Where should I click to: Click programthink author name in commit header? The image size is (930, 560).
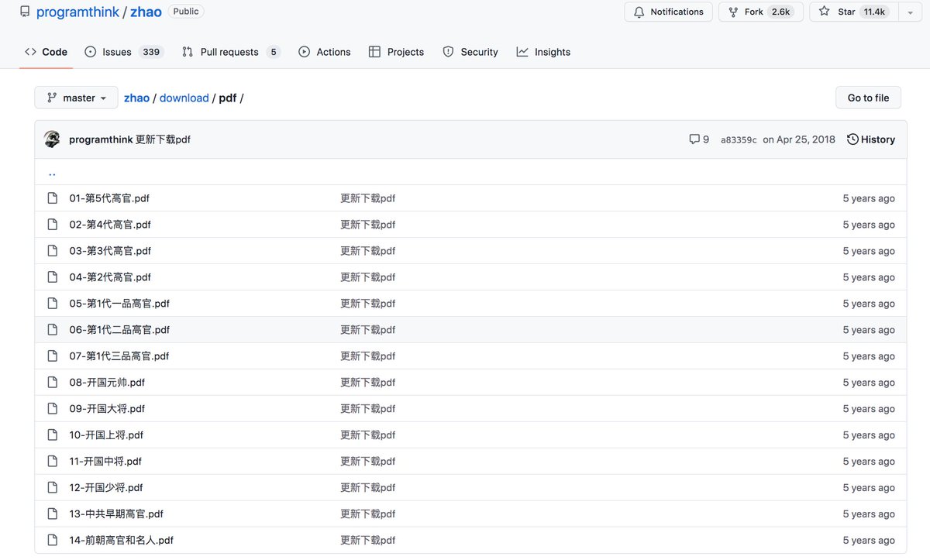coord(101,139)
